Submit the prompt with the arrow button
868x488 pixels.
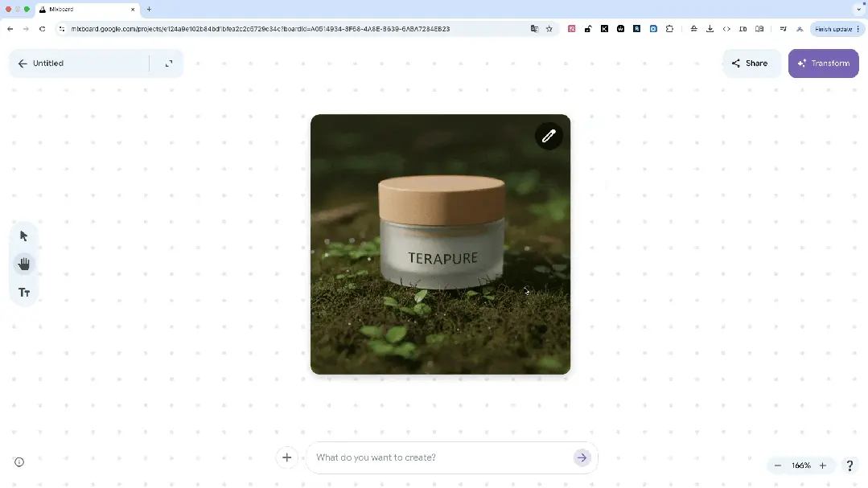point(582,457)
